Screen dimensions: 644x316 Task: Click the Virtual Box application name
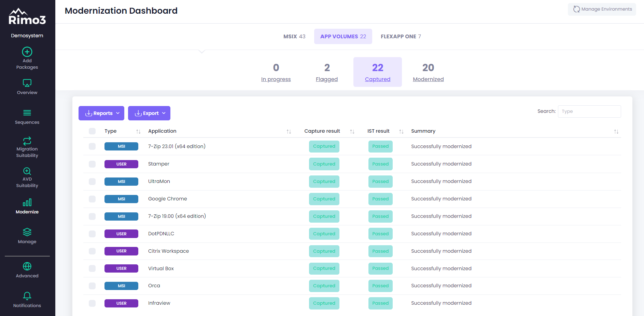click(x=161, y=268)
